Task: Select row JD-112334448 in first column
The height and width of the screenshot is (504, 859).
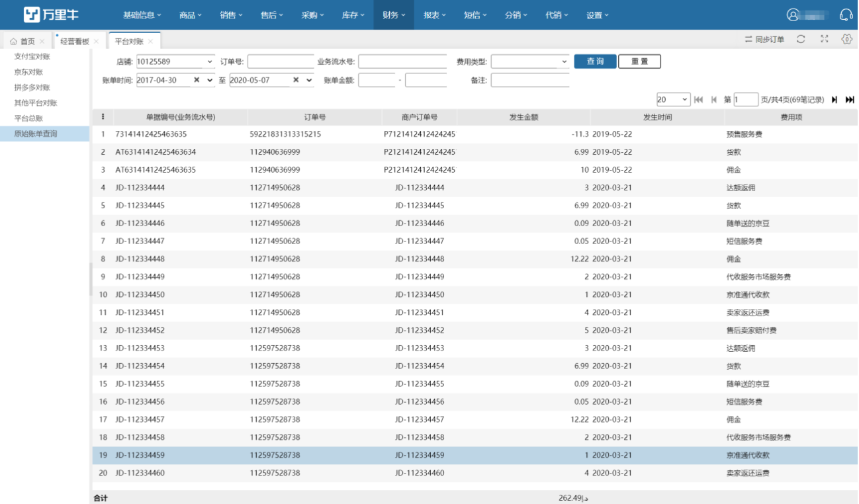Action: [x=140, y=259]
